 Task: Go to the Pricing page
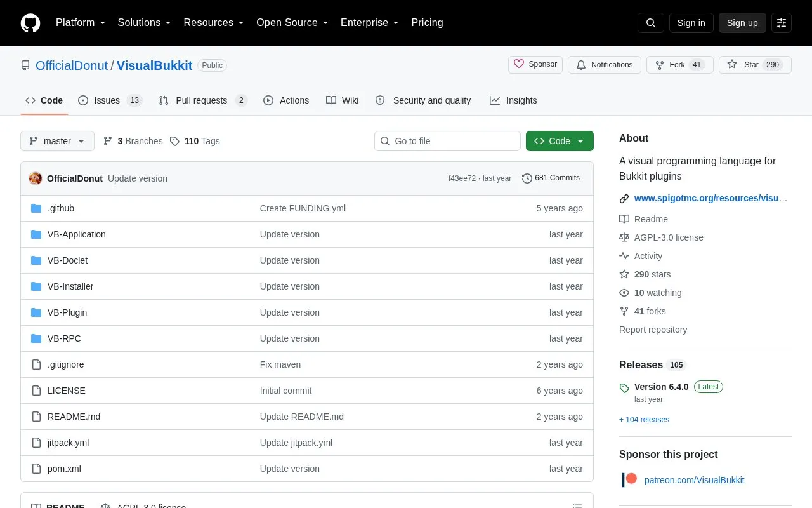coord(427,23)
